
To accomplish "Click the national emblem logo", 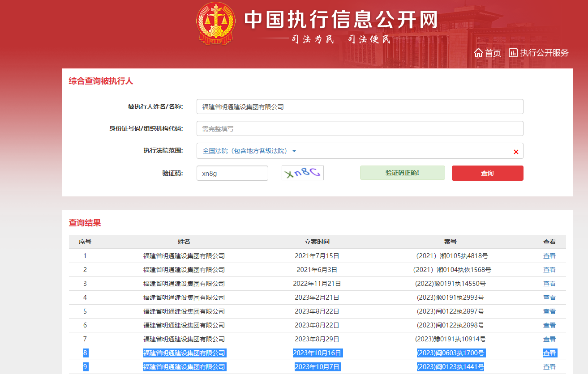I will 215,23.
